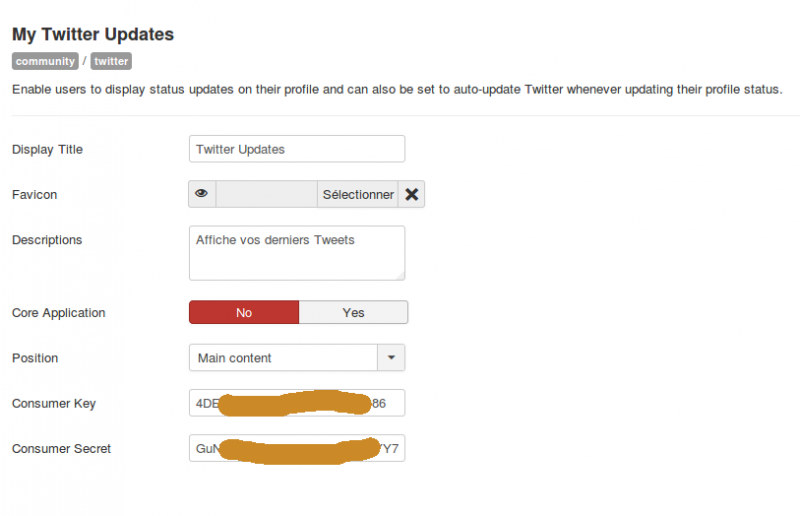
Task: Open Position dropdown arrow
Action: [391, 357]
